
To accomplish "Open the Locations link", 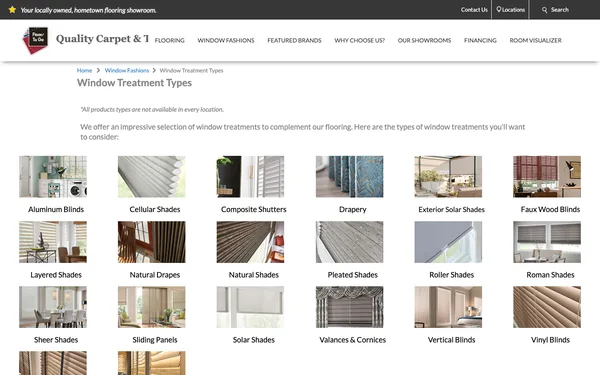I will pyautogui.click(x=513, y=10).
